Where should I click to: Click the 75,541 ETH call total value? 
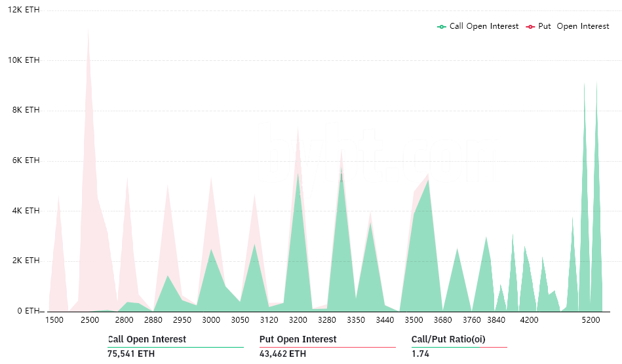[x=131, y=354]
